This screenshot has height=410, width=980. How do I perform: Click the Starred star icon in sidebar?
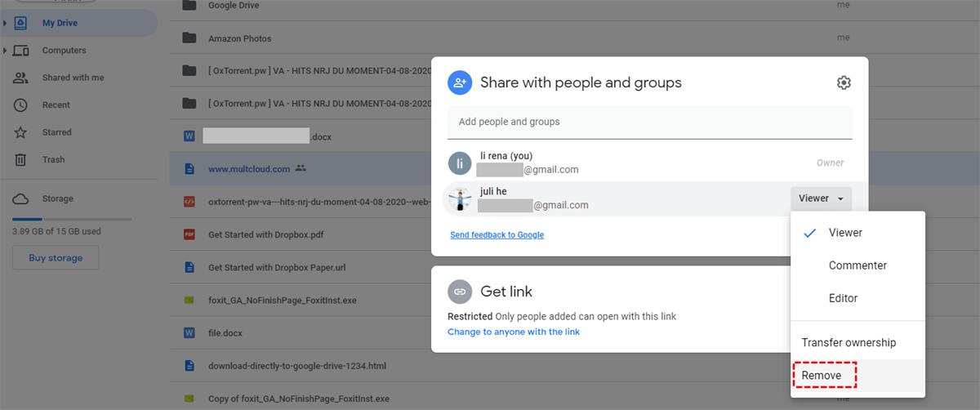point(21,132)
